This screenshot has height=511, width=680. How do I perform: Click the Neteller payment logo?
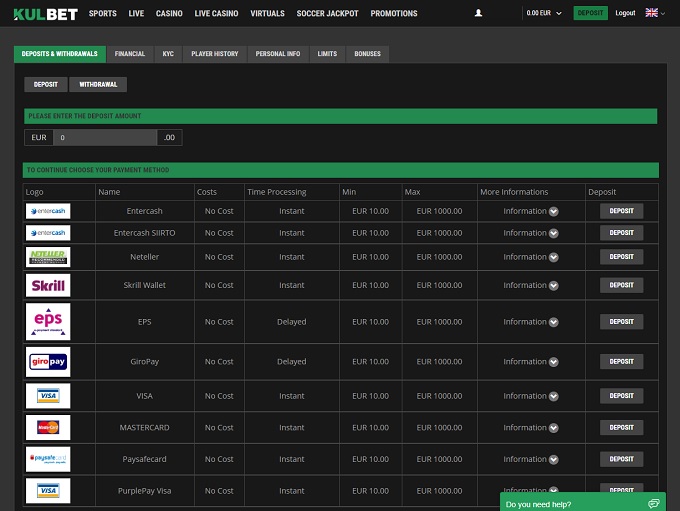point(48,257)
